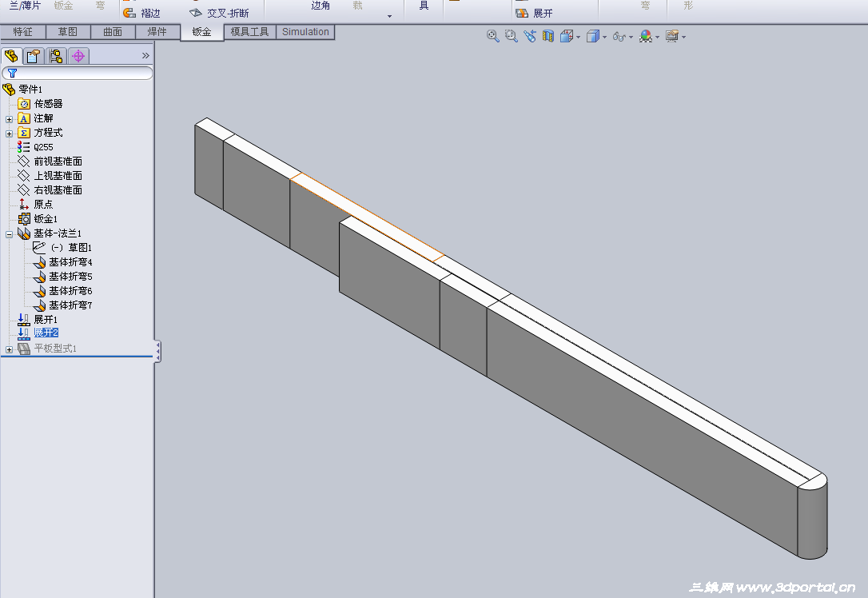Switch to the 模具工具 tab

[249, 32]
